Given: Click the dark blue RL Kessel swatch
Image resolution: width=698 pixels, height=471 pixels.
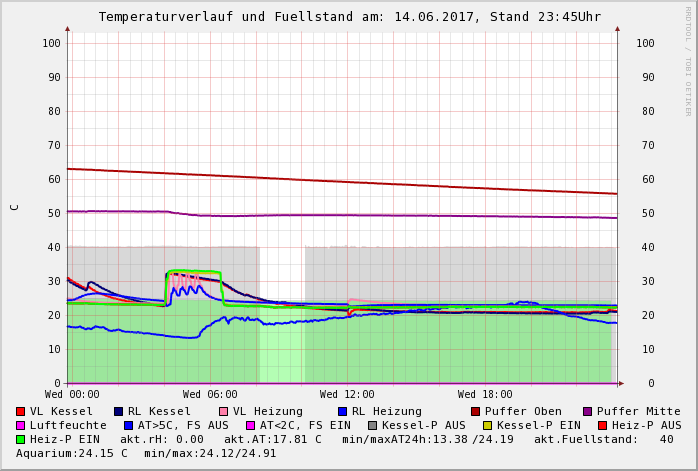Looking at the screenshot, I should pos(119,411).
